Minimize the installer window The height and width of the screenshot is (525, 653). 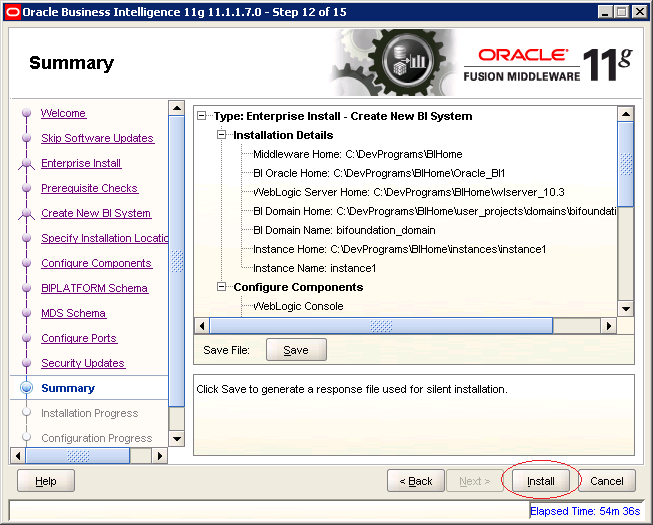tap(605, 12)
